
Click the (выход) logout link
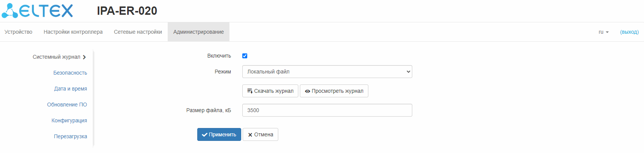coord(629,32)
